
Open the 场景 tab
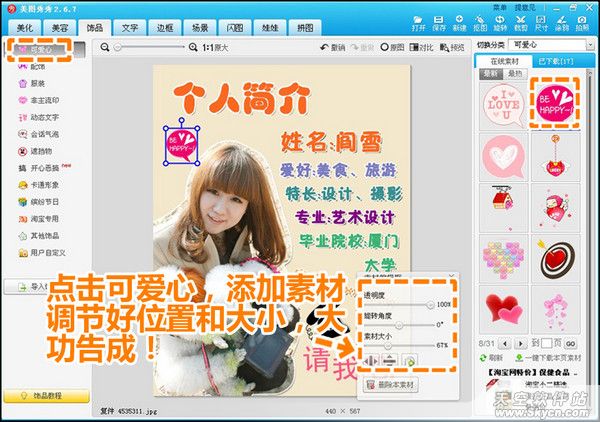point(200,28)
